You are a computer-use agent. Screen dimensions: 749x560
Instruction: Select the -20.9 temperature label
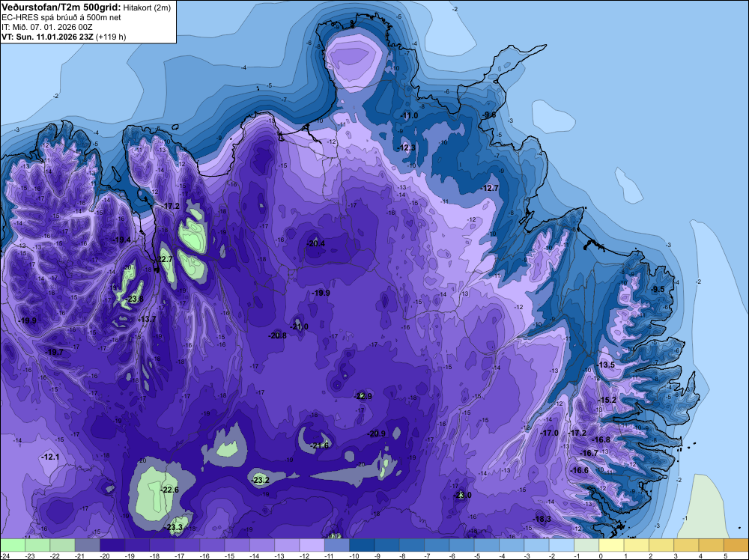point(377,433)
